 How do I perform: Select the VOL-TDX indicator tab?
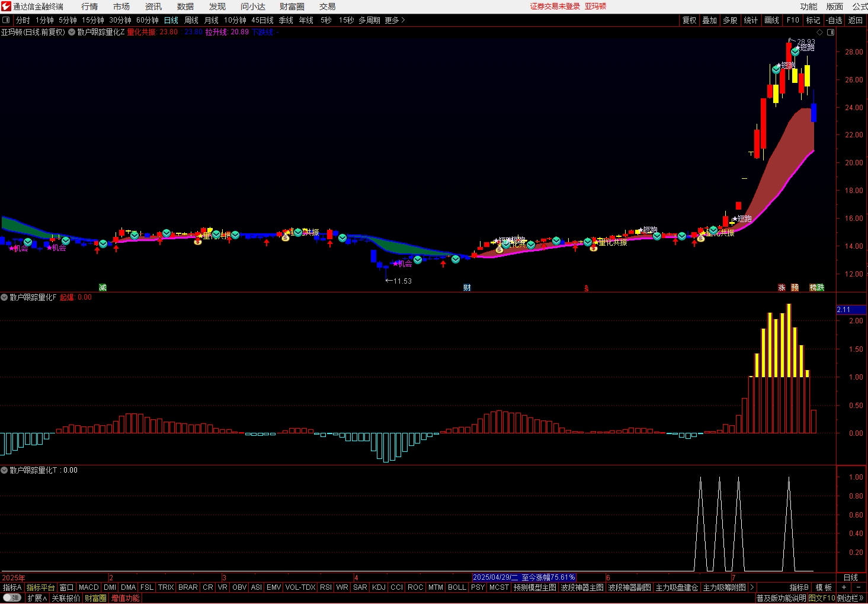[x=300, y=587]
